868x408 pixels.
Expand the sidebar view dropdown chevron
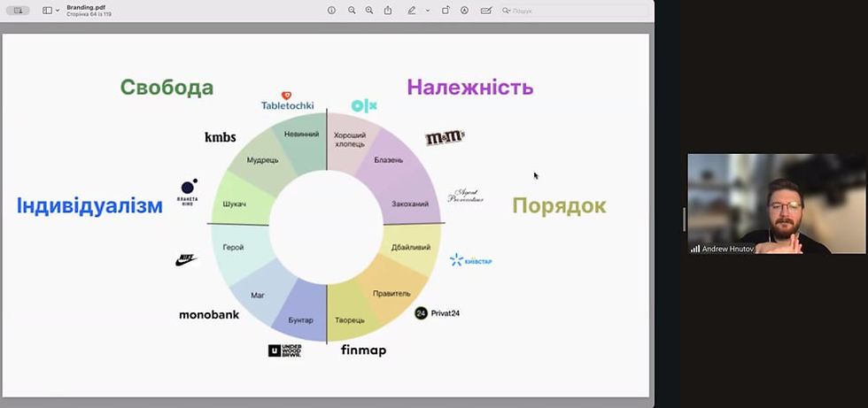58,11
